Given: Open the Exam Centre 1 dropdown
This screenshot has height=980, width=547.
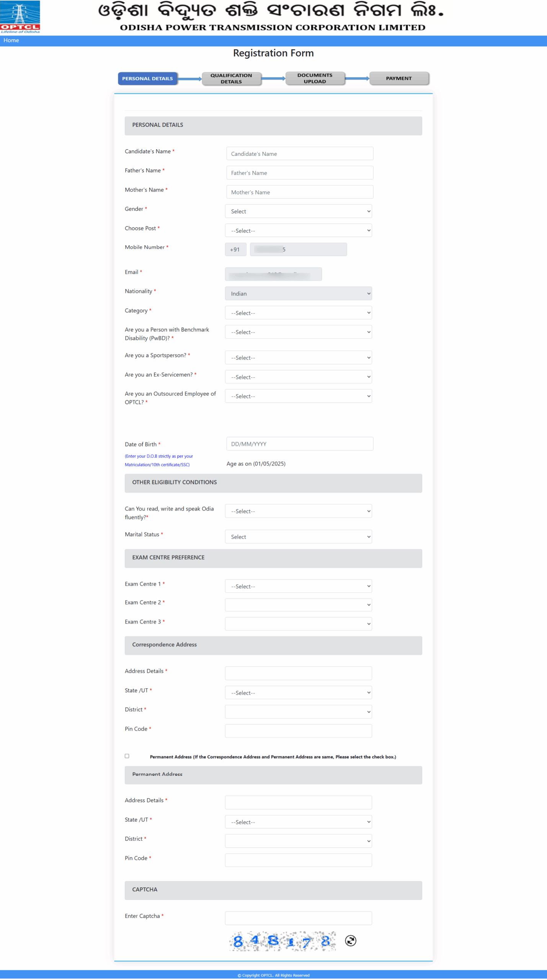Looking at the screenshot, I should (x=298, y=586).
